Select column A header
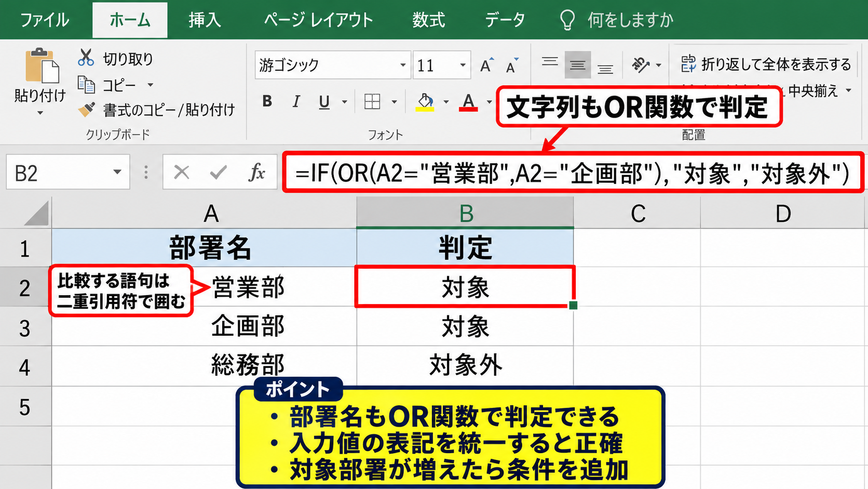The image size is (868, 489). pyautogui.click(x=204, y=213)
